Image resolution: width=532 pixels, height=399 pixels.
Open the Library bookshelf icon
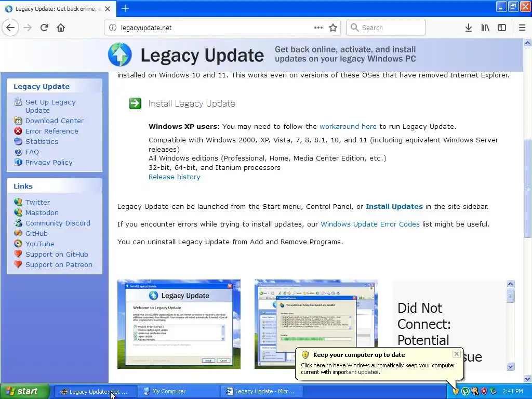[485, 28]
